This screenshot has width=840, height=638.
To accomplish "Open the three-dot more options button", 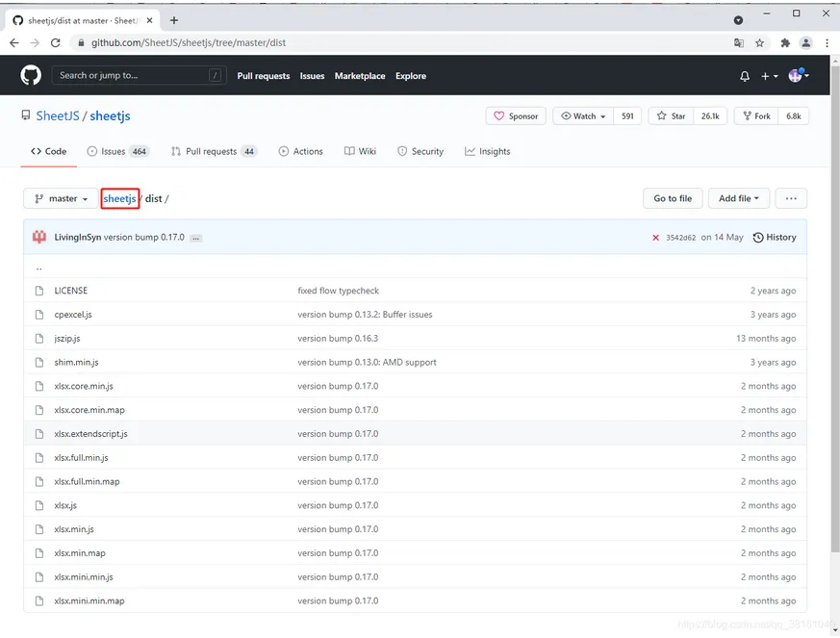I will [791, 198].
